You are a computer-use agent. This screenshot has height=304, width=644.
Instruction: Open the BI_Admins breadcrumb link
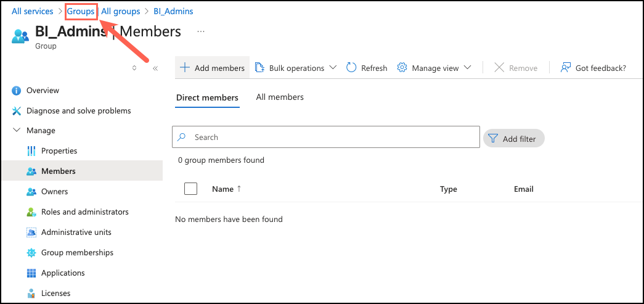coord(173,12)
